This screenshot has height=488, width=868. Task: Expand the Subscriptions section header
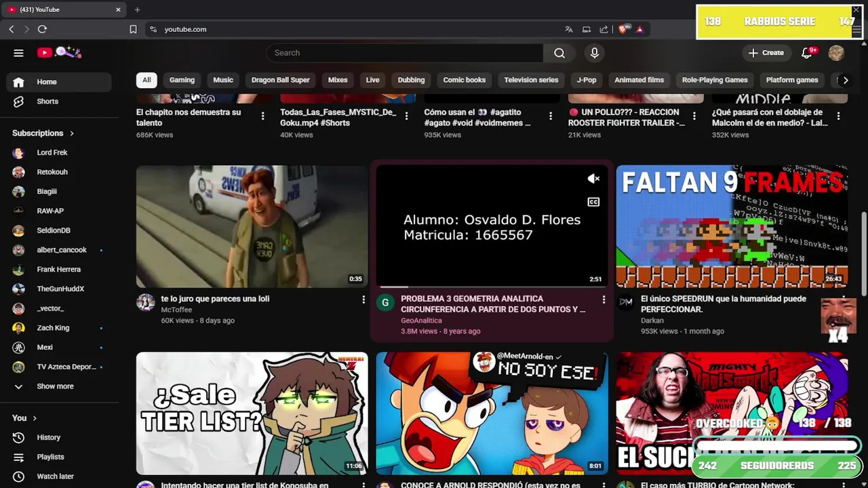click(43, 134)
